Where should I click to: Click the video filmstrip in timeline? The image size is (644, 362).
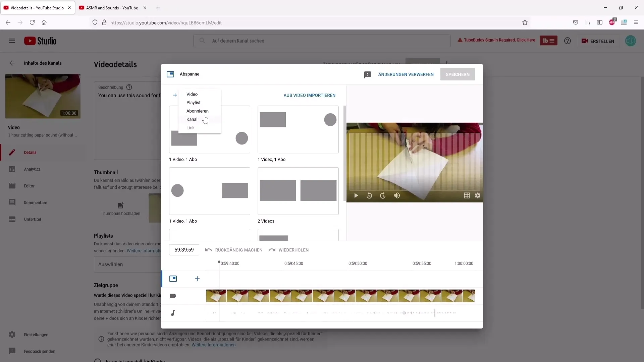[x=340, y=296]
